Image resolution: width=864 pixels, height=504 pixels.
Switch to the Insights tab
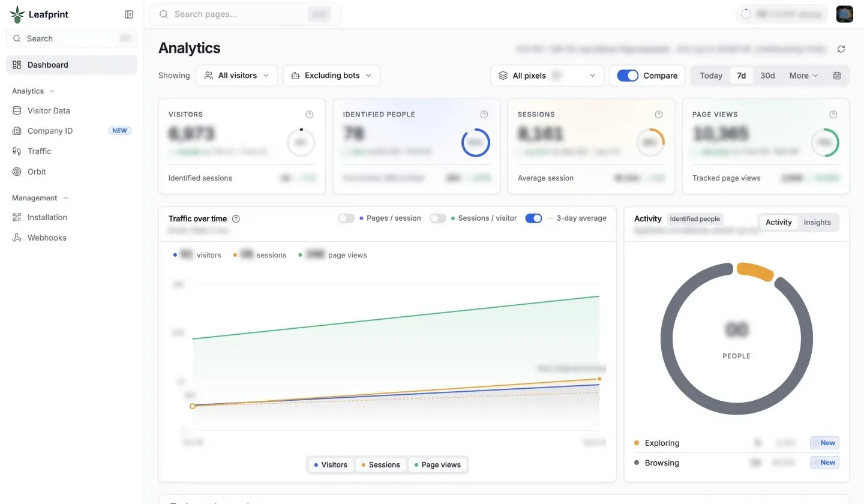(817, 222)
